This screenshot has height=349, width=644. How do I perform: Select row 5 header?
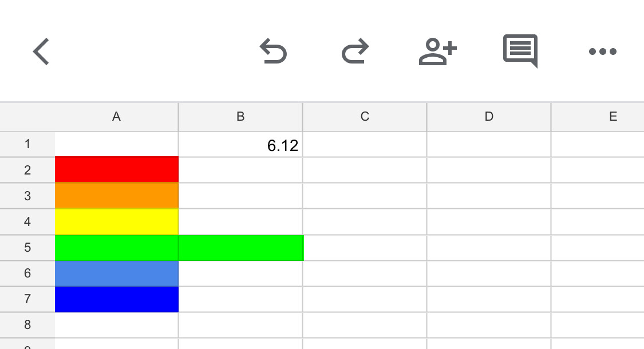pyautogui.click(x=27, y=248)
